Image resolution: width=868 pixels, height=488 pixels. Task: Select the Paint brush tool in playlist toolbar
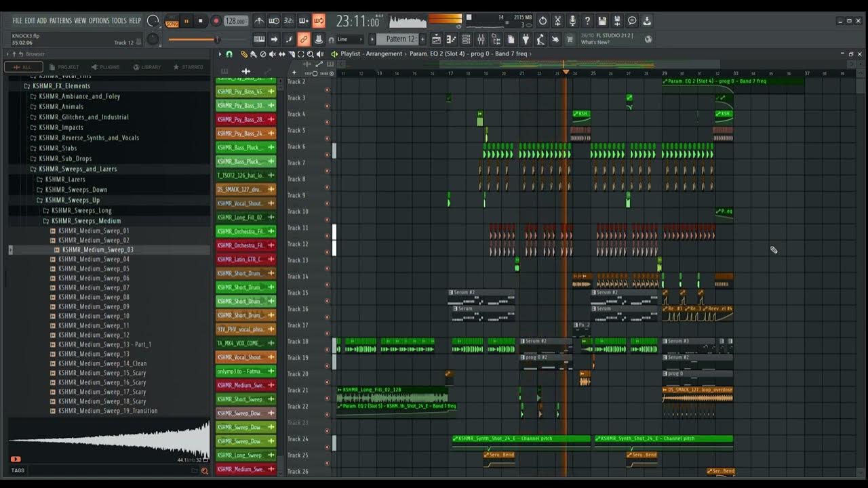coord(253,54)
